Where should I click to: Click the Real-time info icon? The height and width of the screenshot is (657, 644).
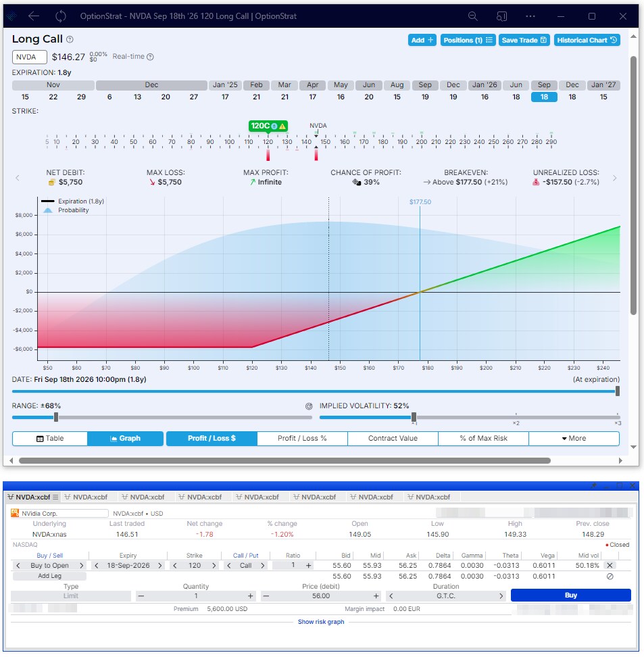(150, 57)
